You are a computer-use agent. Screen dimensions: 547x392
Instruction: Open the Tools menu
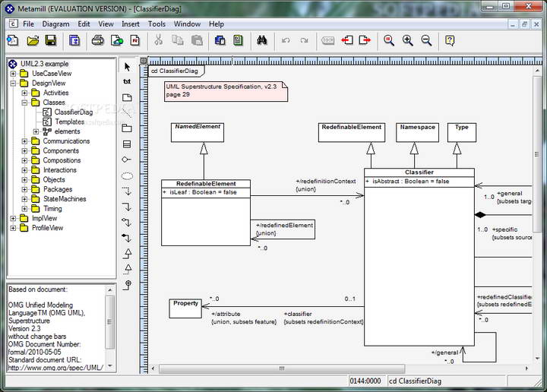point(157,24)
